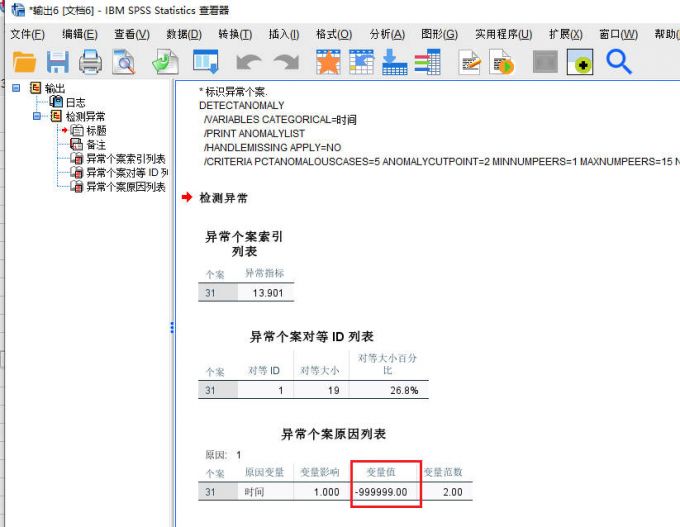Click the SPSS app icon in title bar

tap(18, 10)
